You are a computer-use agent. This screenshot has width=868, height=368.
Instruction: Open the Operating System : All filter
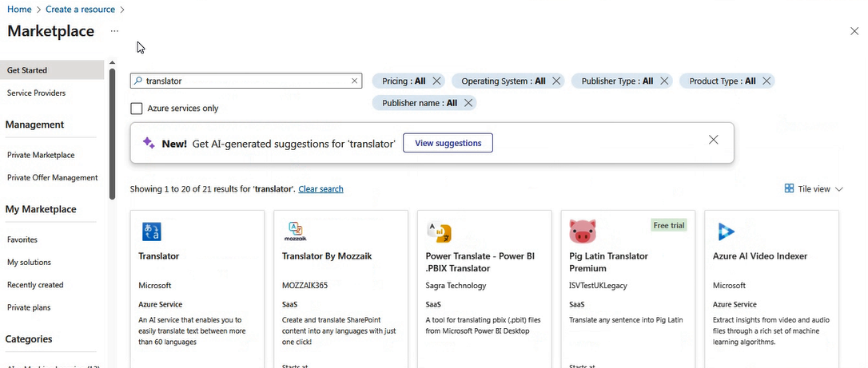[x=504, y=81]
